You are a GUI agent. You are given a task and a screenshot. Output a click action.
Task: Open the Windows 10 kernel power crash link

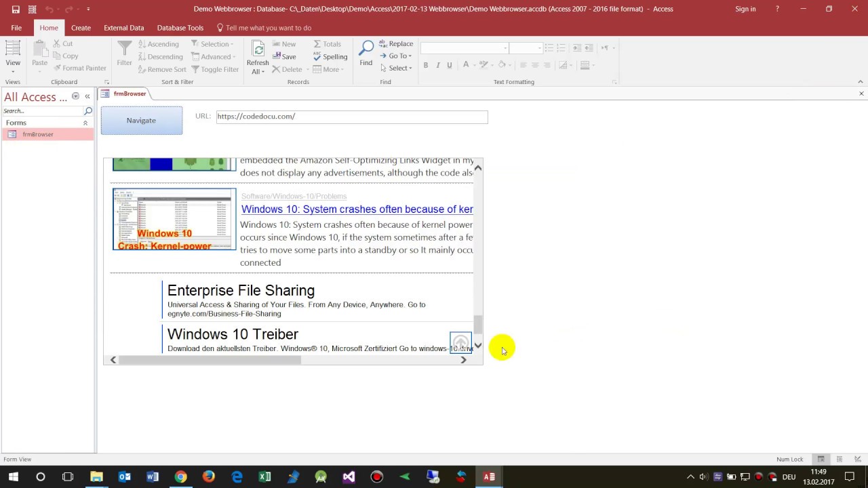tap(357, 209)
